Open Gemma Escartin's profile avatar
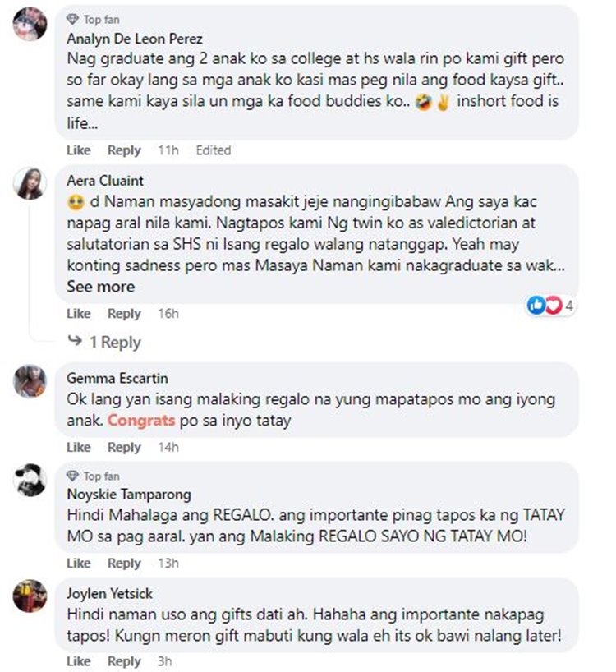The width and height of the screenshot is (616, 672). tap(30, 381)
